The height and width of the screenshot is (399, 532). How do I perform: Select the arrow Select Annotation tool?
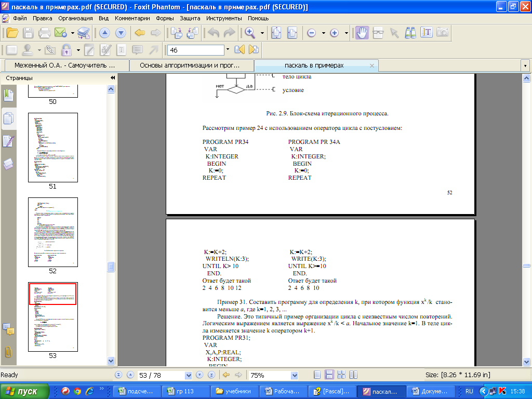tap(394, 33)
